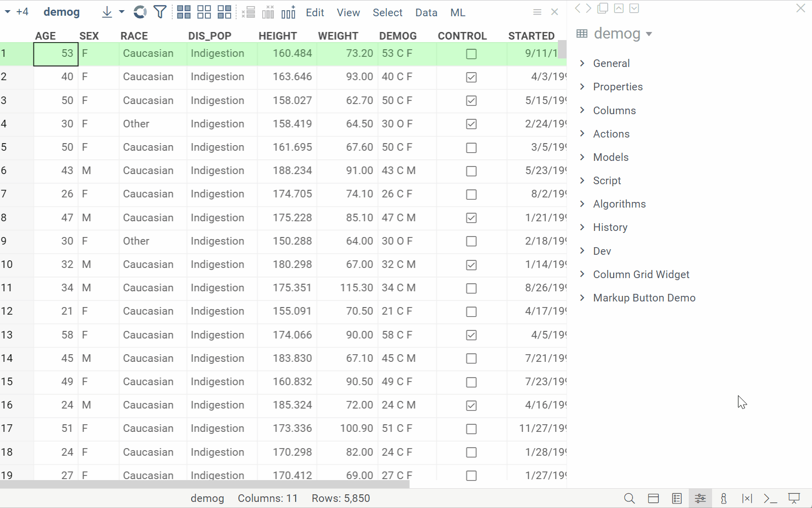Open the demog dropdown arrow in the context panel

point(649,34)
